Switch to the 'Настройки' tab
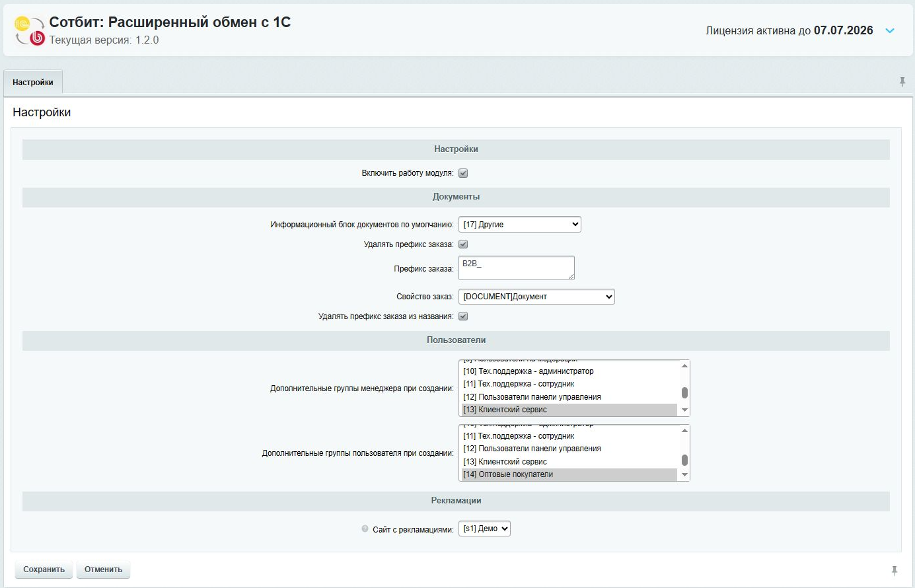The height and width of the screenshot is (588, 915). (x=33, y=83)
